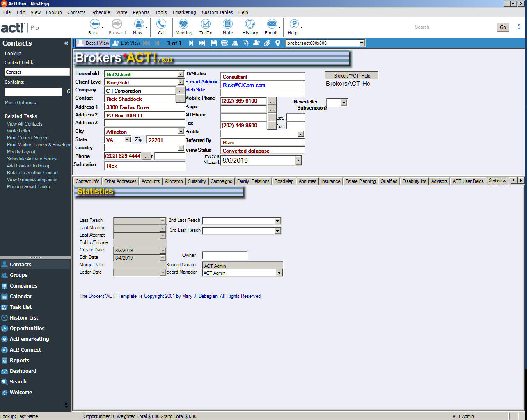Viewport: 527px width, 420px height.
Task: Expand the Newsletter Subscription dropdown
Action: [344, 103]
